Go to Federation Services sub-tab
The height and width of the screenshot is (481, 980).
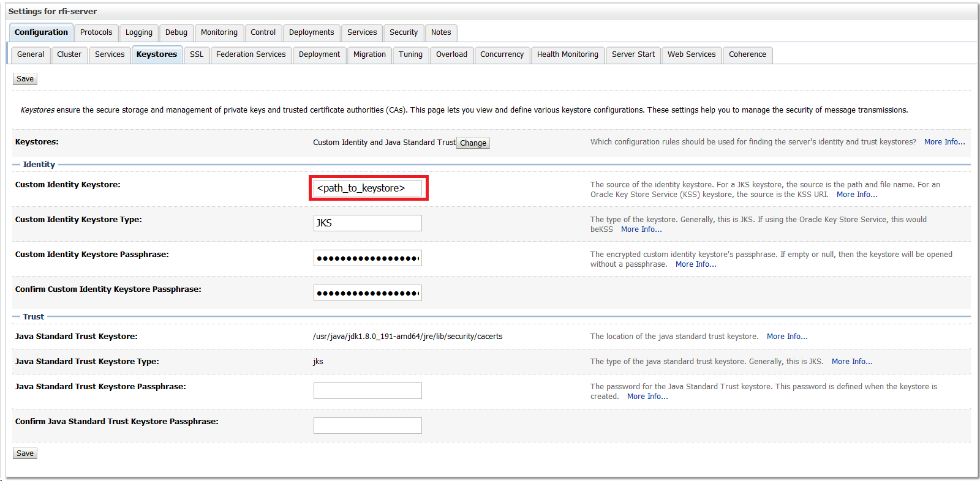point(251,54)
